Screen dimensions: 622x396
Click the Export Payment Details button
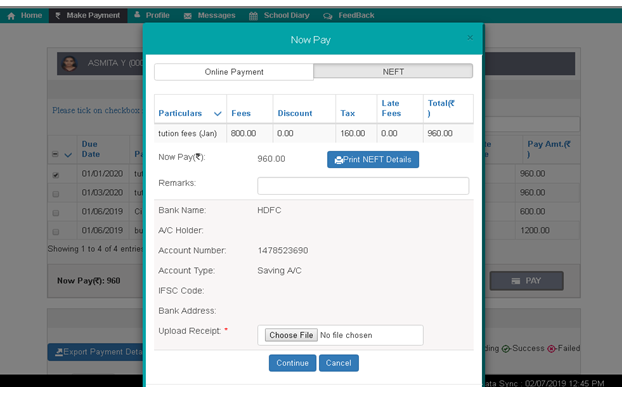pos(96,352)
